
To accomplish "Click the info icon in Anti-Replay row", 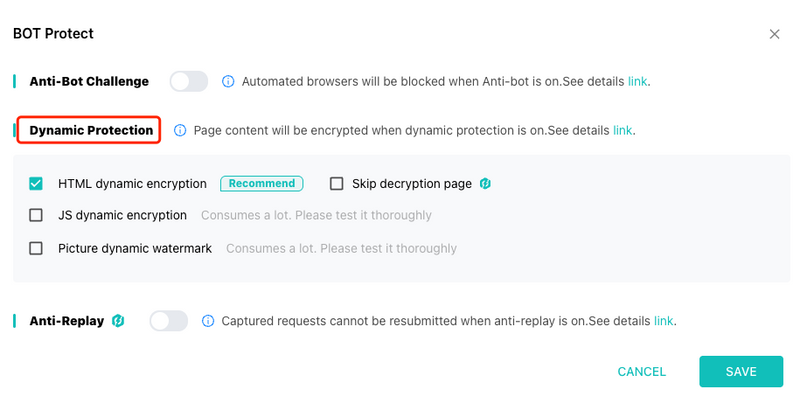I will pyautogui.click(x=208, y=321).
